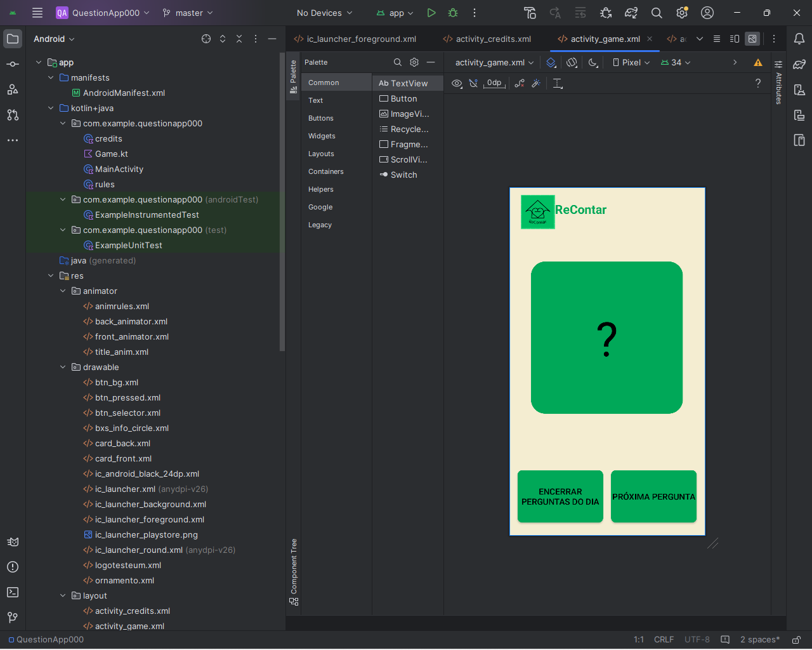The width and height of the screenshot is (812, 650).
Task: Open IDE settings gear icon
Action: (x=682, y=13)
